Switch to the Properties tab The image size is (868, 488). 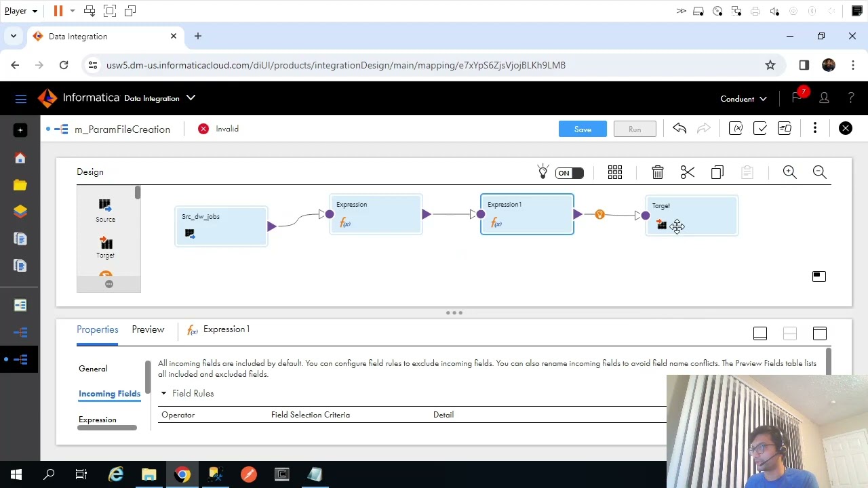coord(97,329)
